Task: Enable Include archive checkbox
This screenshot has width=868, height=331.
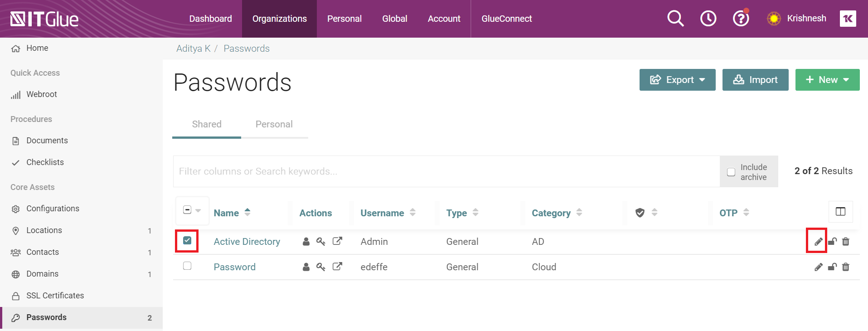Action: pos(731,172)
